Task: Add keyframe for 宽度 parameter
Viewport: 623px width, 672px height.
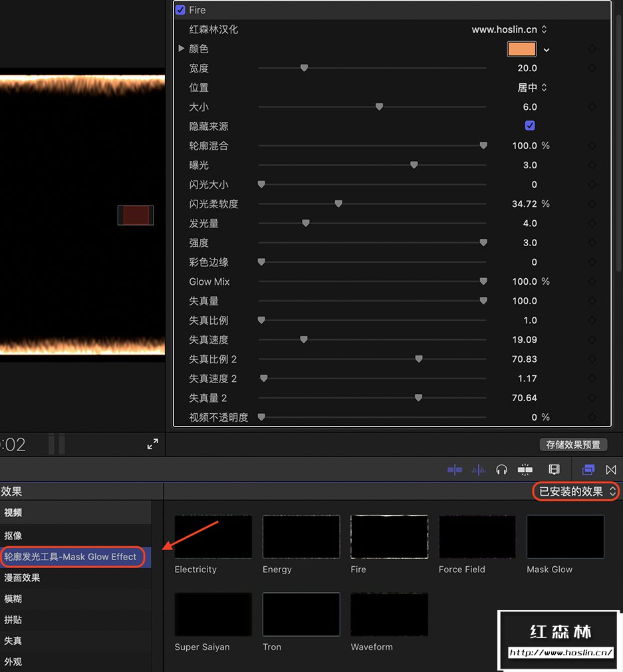Action: pyautogui.click(x=592, y=68)
